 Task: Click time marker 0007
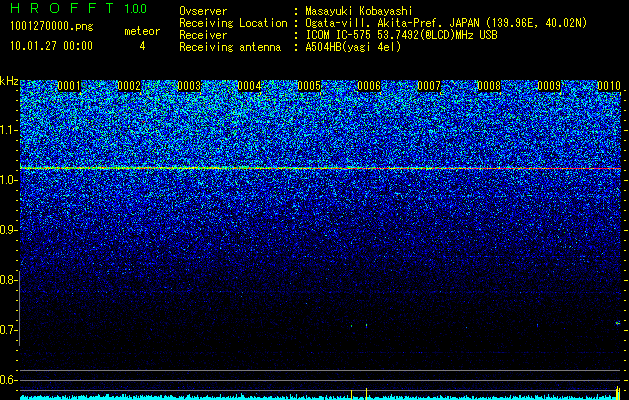(x=429, y=86)
